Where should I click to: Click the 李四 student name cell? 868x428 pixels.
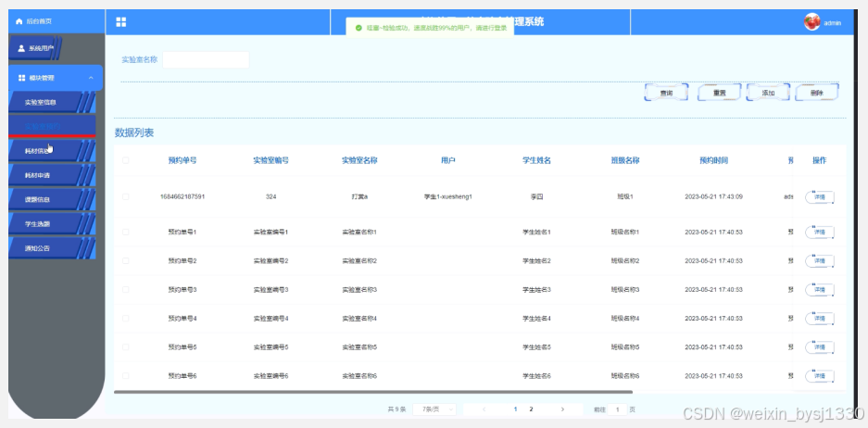(536, 196)
